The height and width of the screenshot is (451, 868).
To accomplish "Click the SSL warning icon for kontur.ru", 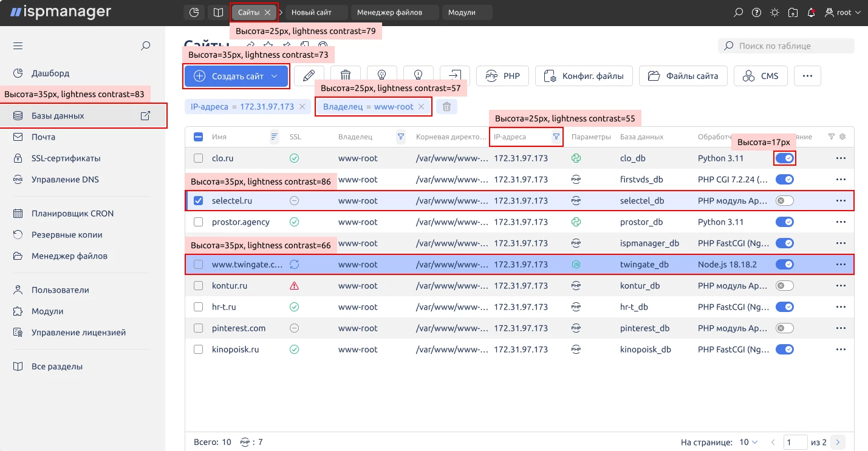I will pos(295,286).
